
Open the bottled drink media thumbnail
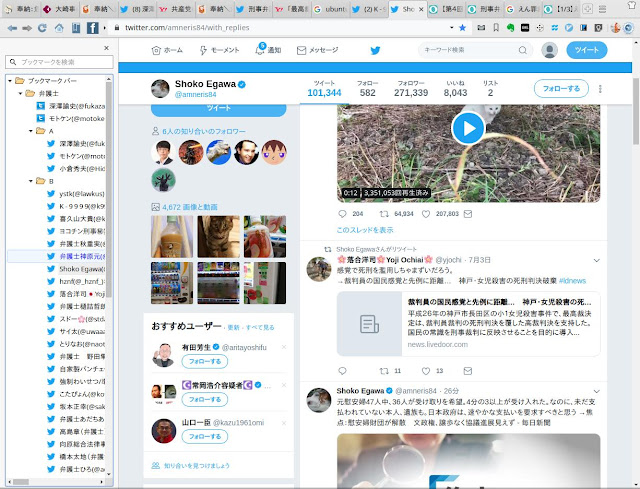tap(172, 237)
